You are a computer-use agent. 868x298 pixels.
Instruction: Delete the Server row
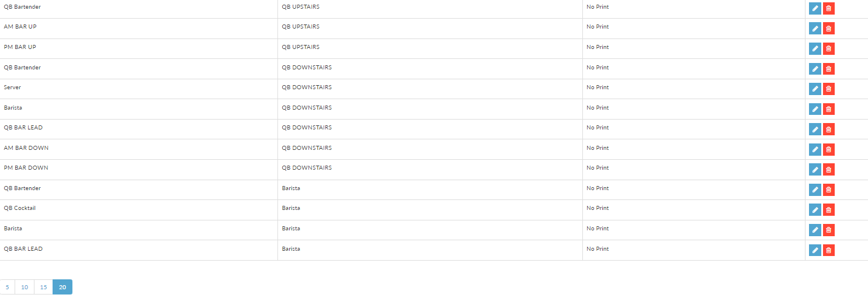[x=828, y=89]
